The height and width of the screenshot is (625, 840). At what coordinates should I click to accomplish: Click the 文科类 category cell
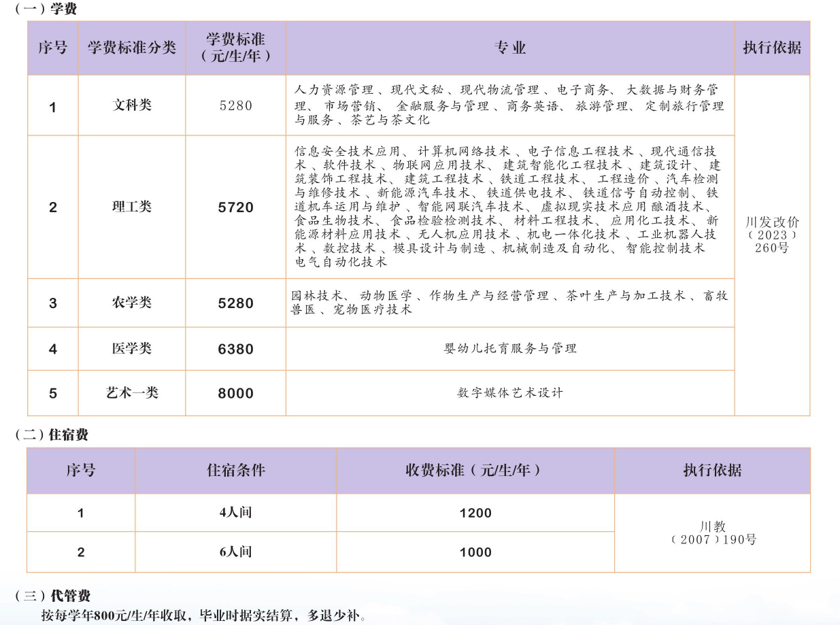(132, 105)
